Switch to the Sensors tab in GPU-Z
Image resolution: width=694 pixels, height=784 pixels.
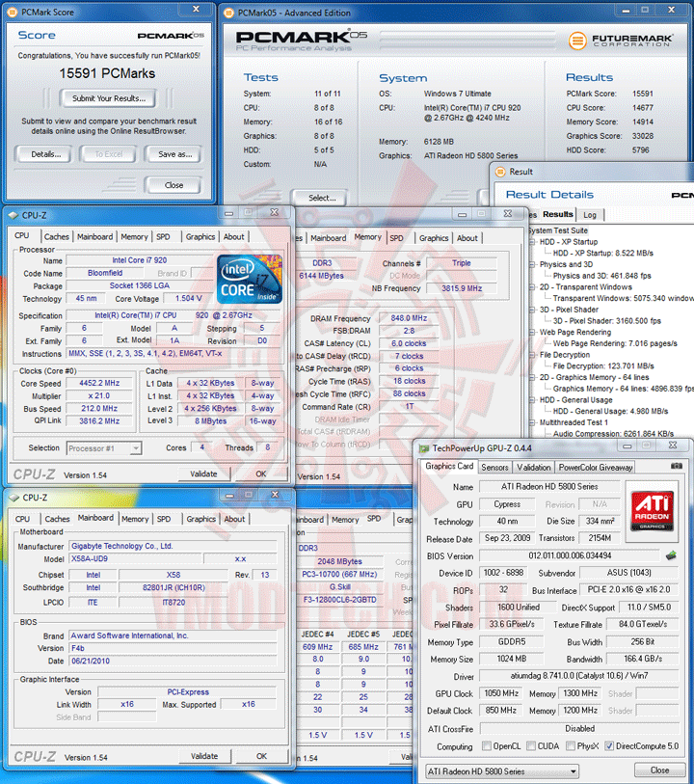[x=494, y=468]
